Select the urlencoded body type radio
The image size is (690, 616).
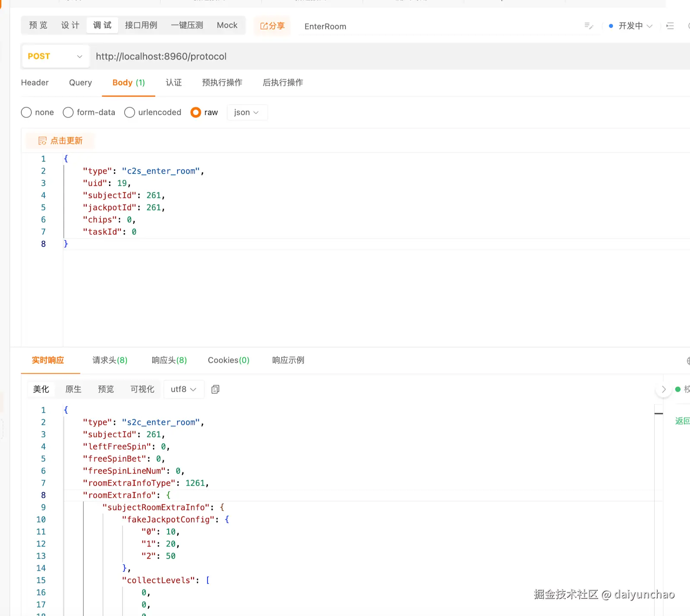click(129, 113)
